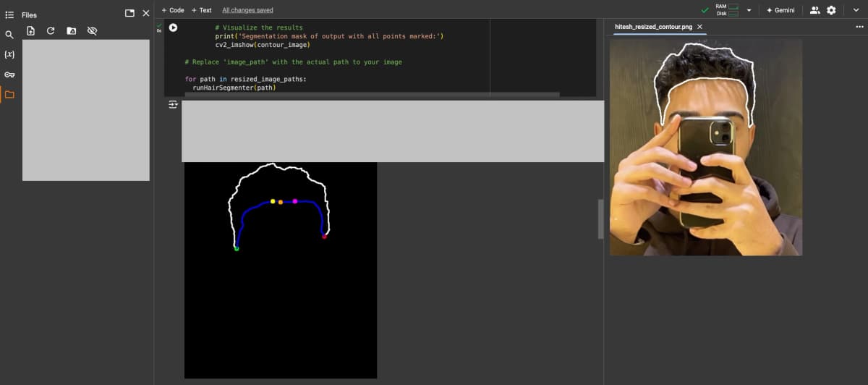Open the secrets key panel
The height and width of the screenshot is (385, 868).
[x=9, y=75]
